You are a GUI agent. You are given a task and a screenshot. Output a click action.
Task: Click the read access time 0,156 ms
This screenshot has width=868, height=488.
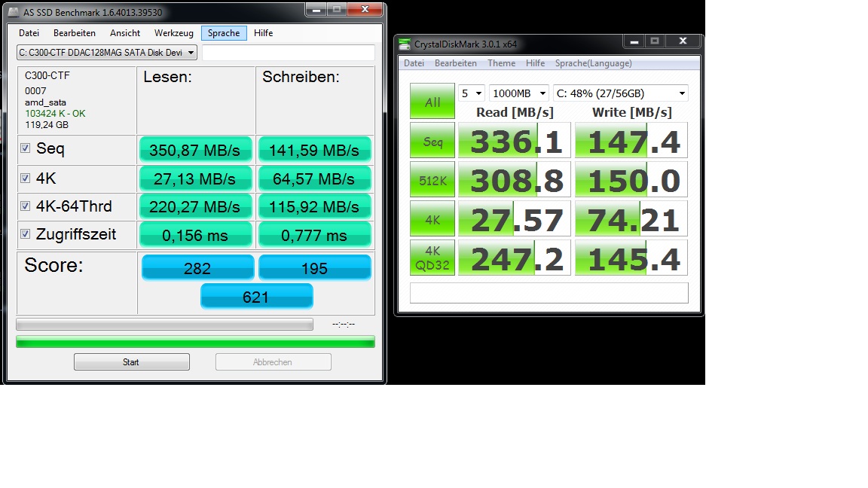[x=195, y=235]
